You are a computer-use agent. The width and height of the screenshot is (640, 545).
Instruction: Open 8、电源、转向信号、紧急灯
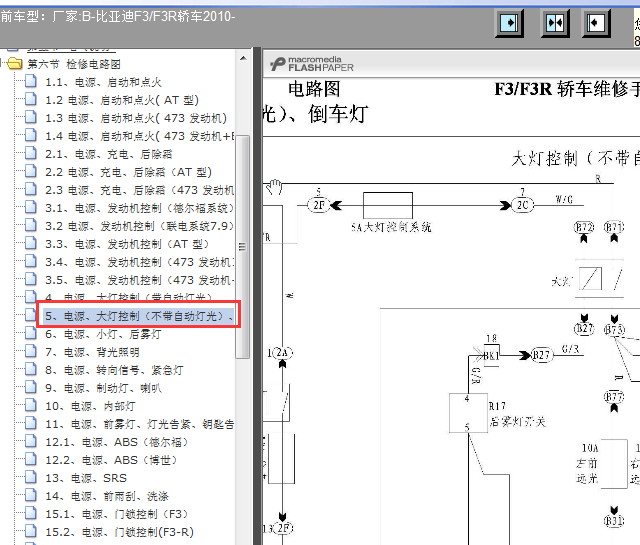pos(114,370)
